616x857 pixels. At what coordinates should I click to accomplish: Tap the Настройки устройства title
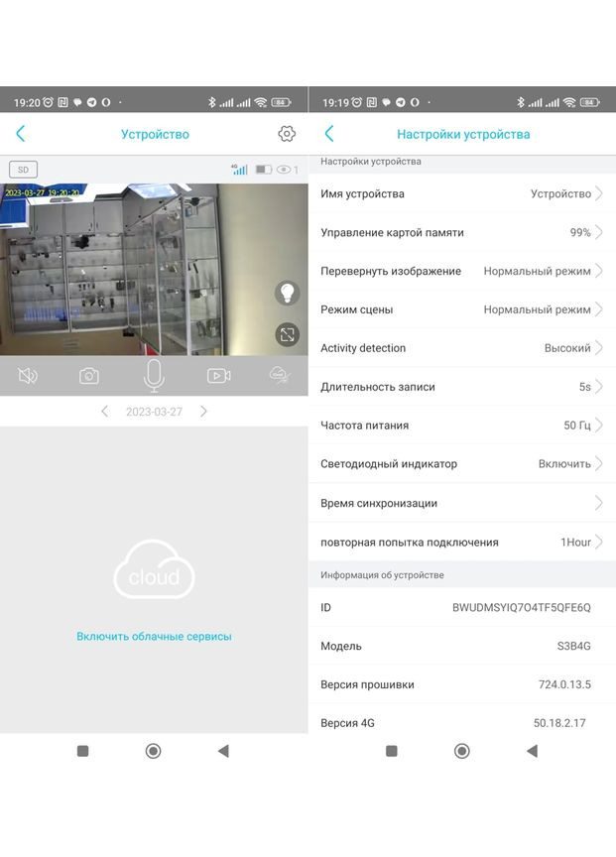[463, 135]
